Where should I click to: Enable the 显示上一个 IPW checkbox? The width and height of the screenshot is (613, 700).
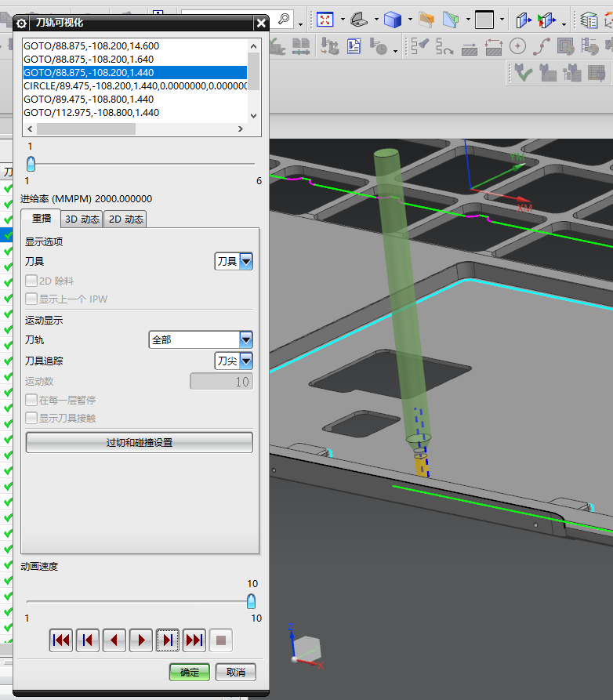point(31,299)
